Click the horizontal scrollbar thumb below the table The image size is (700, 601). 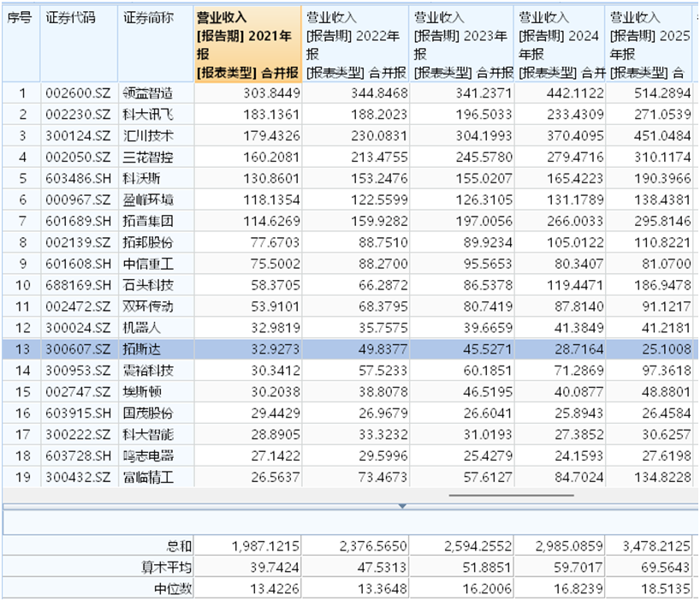click(x=511, y=495)
